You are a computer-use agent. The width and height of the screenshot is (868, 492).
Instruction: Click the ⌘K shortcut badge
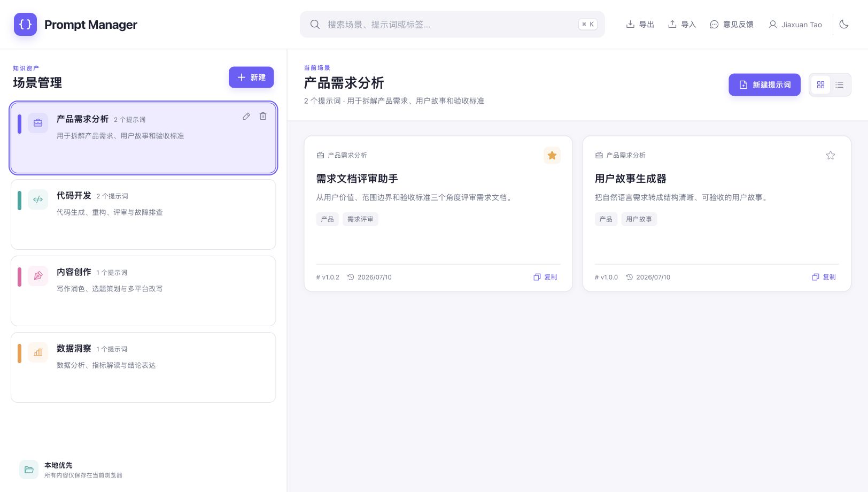(x=587, y=24)
